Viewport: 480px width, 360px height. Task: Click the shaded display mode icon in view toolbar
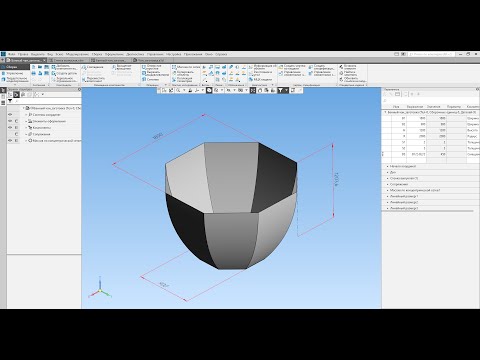209,90
